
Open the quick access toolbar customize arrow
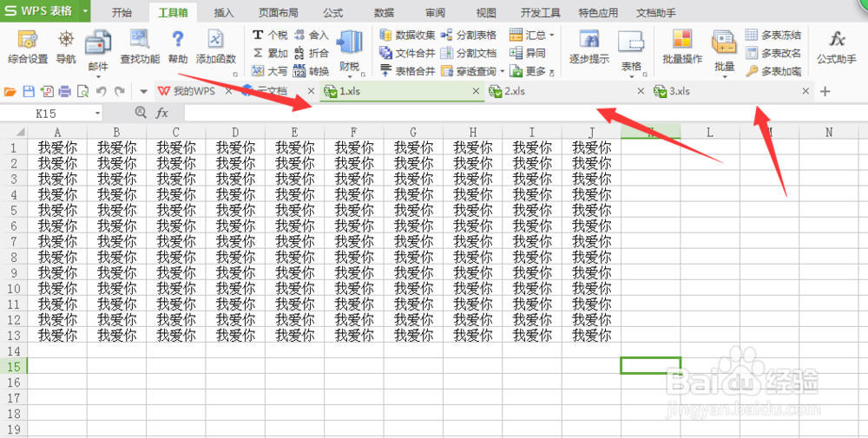point(143,91)
